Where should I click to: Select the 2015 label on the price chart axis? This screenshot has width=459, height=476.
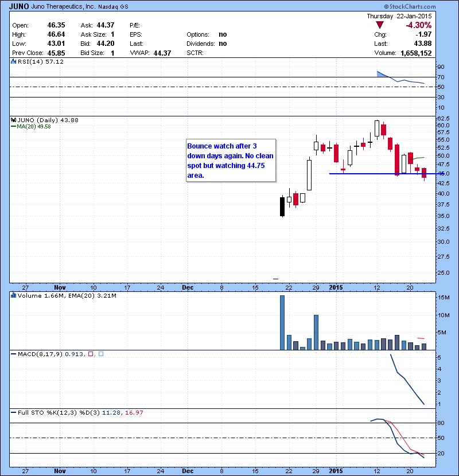tap(336, 287)
